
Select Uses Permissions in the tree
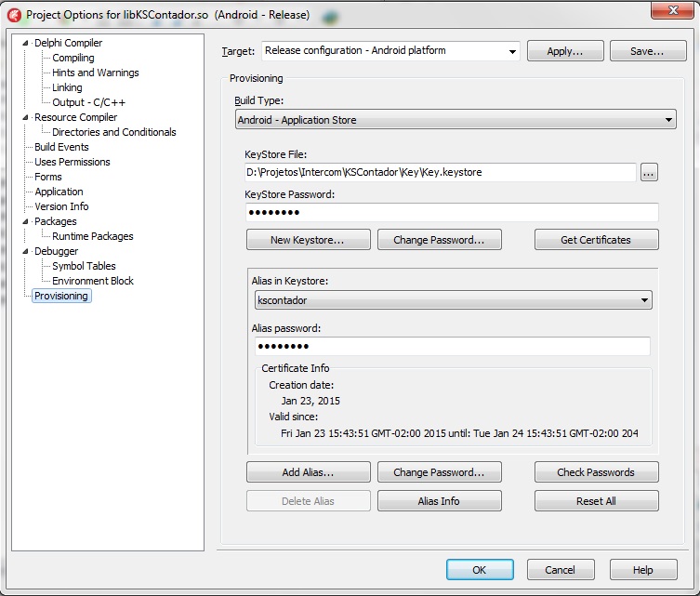(x=72, y=162)
